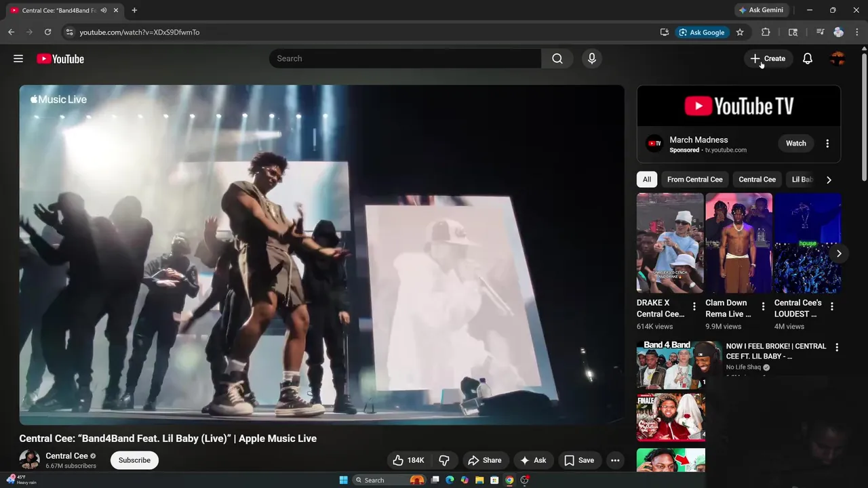This screenshot has height=488, width=868.
Task: Advance the shorts carousel with the next arrow
Action: pos(839,253)
